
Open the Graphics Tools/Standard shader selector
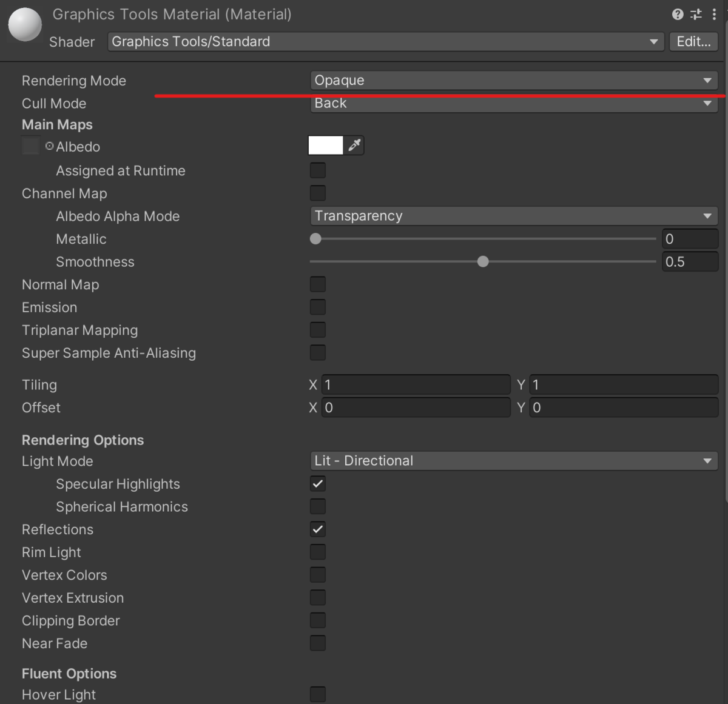tap(386, 41)
